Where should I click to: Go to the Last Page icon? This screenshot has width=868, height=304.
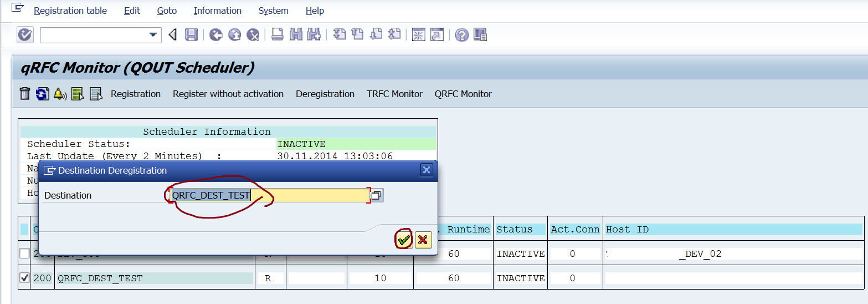pyautogui.click(x=394, y=34)
